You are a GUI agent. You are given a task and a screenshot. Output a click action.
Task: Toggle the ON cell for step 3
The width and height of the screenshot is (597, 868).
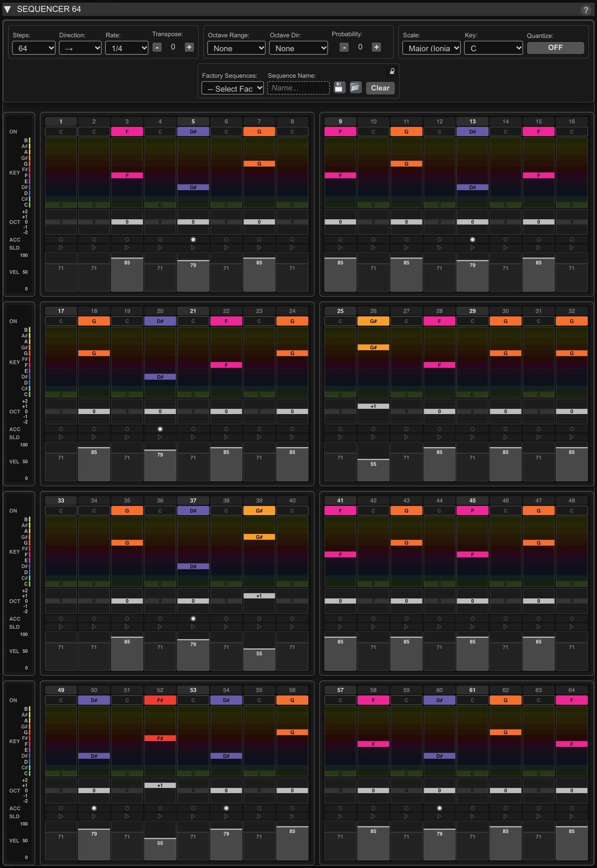127,132
